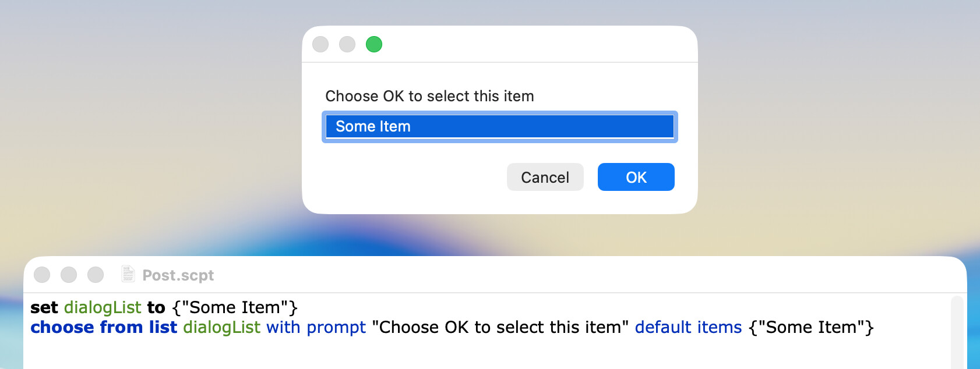Click the script editor's vertical scrollbar
Image resolution: width=980 pixels, height=369 pixels.
coord(956,332)
